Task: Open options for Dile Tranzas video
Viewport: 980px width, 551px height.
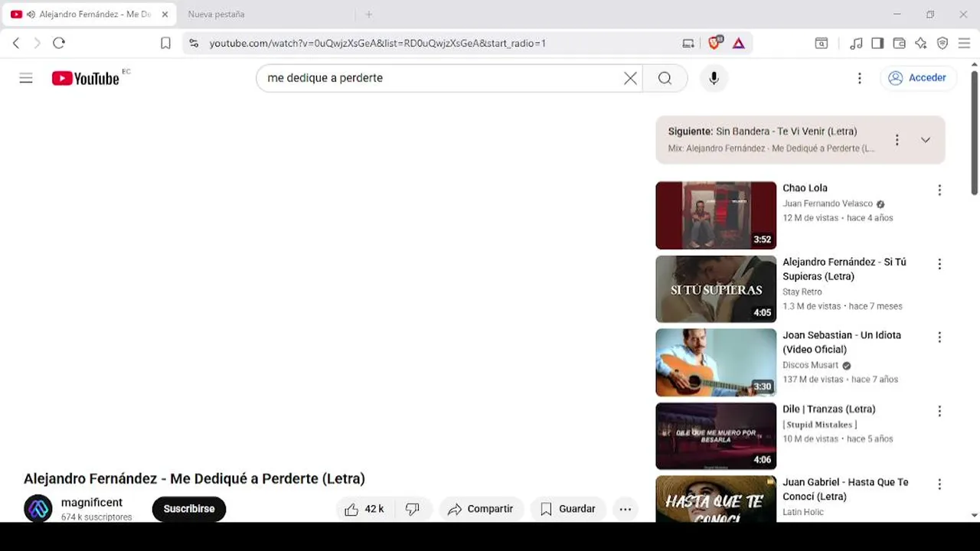Action: coord(939,411)
